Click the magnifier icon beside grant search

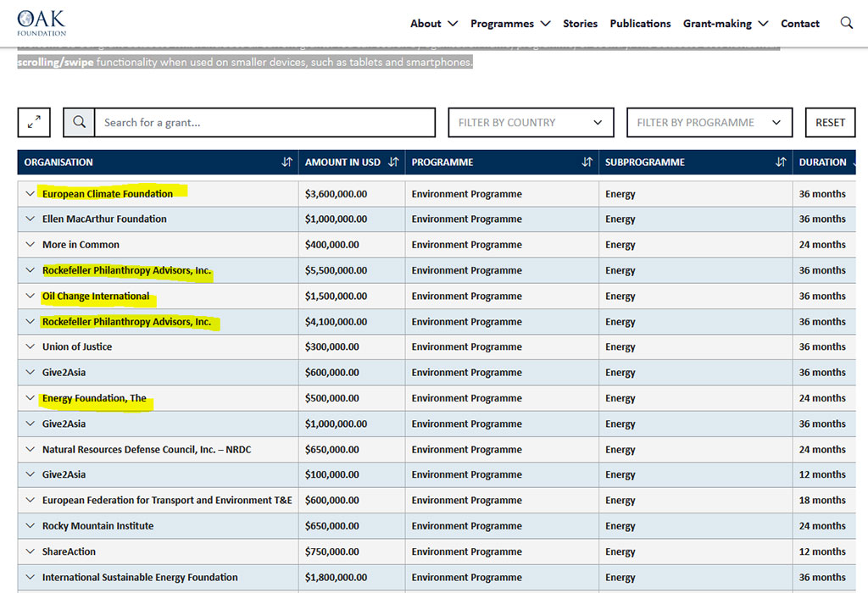click(79, 123)
